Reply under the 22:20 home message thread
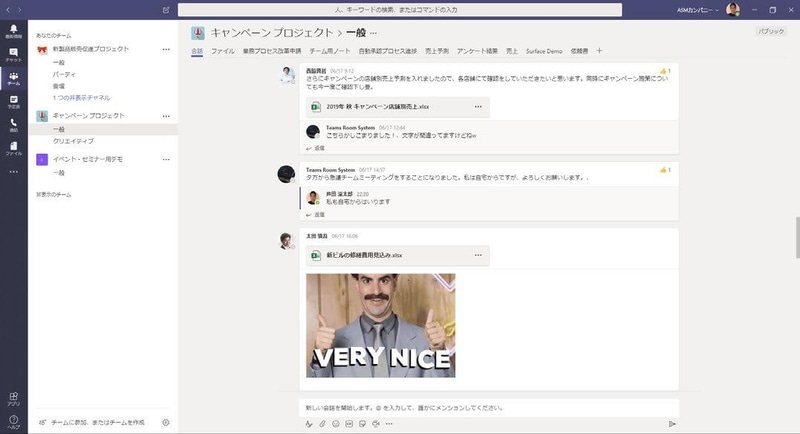Viewport: 800px width, 434px height. pos(315,215)
